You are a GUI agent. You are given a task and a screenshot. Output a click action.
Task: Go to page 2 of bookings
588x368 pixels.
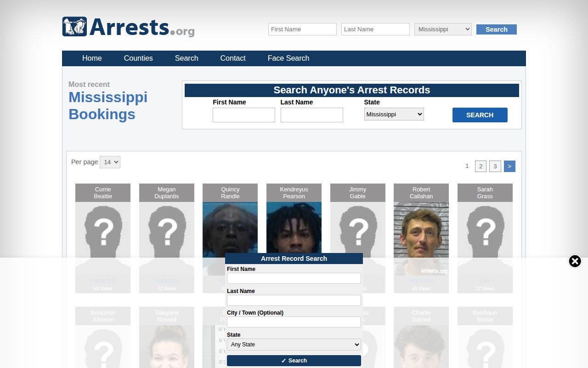481,166
